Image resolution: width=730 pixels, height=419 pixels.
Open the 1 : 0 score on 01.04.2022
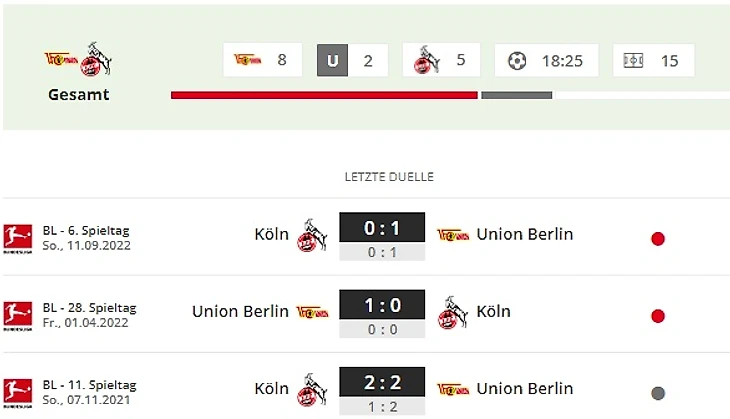(x=382, y=305)
